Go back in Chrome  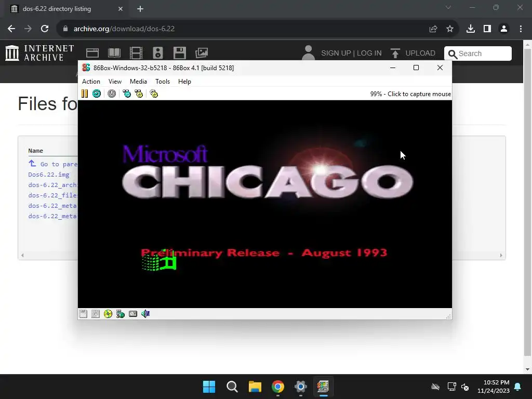click(11, 29)
